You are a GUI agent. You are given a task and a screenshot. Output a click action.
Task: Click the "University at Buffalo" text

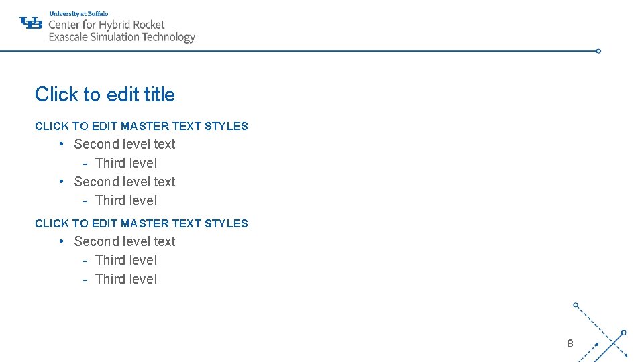pos(78,14)
